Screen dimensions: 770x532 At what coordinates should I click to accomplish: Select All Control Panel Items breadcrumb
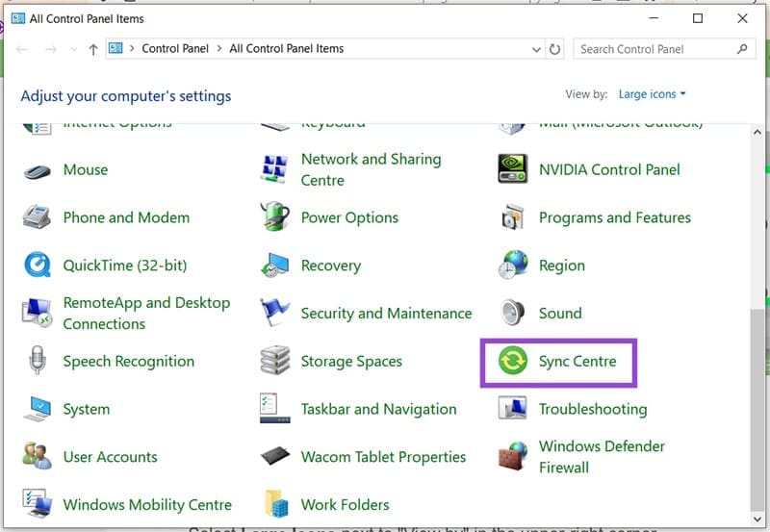tap(286, 49)
